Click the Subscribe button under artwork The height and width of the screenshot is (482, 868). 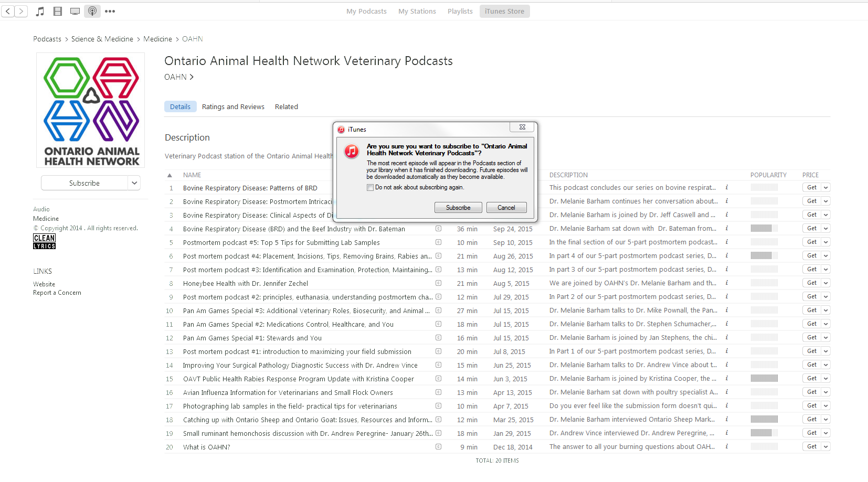[84, 183]
